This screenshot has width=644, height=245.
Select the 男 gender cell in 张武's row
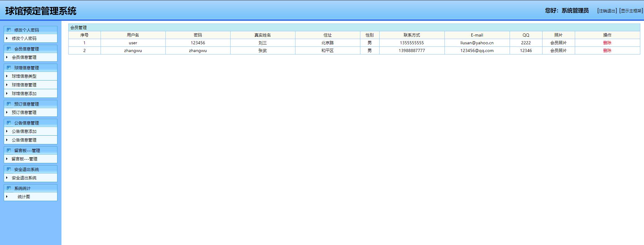[370, 50]
